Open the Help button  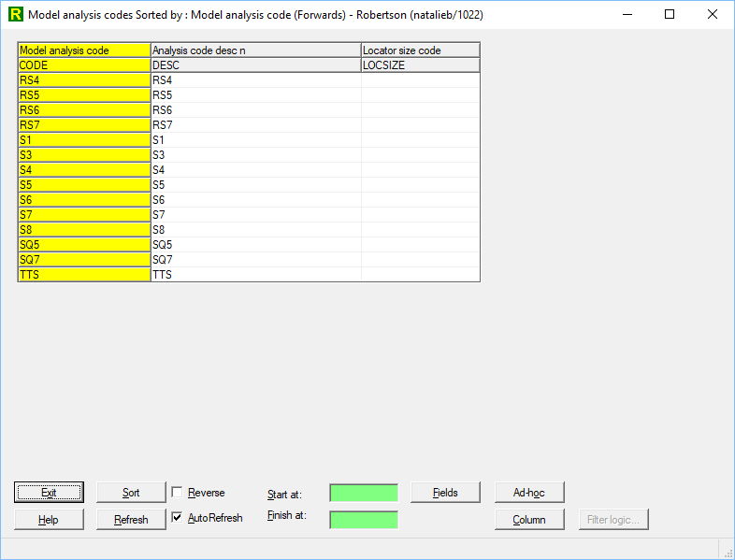(x=49, y=520)
